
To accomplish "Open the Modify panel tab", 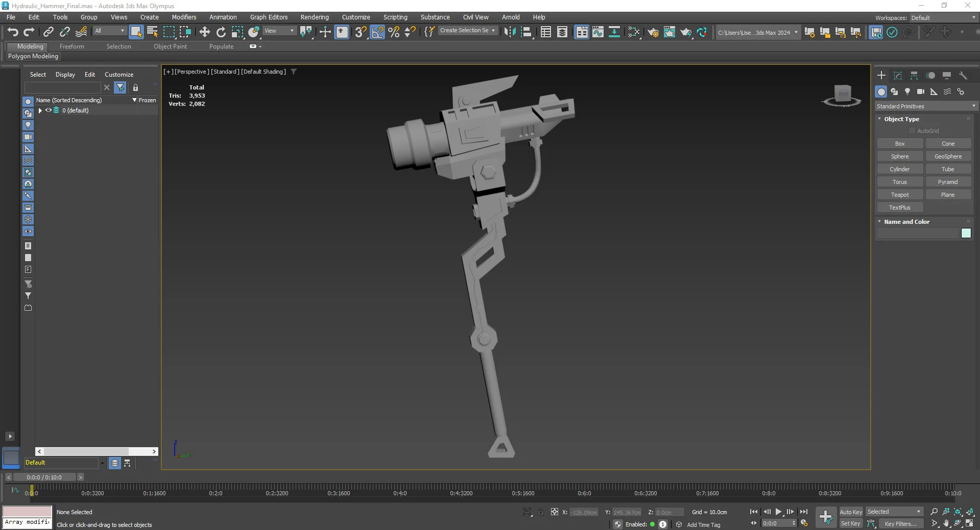I will pos(898,75).
